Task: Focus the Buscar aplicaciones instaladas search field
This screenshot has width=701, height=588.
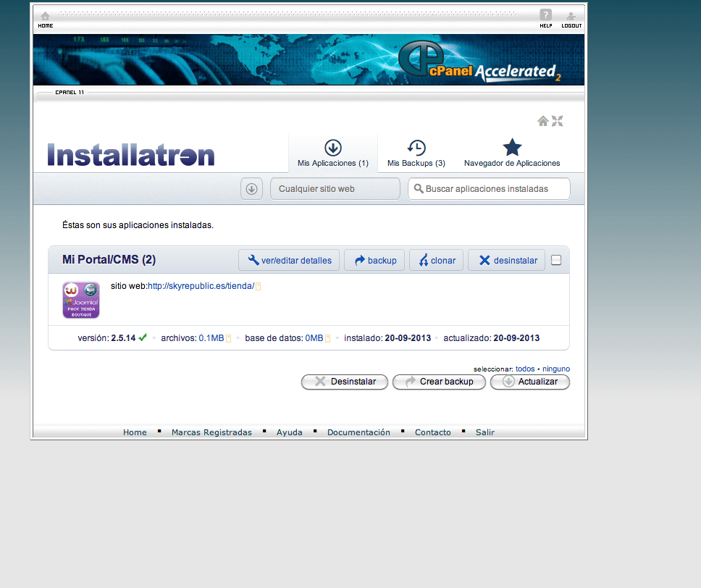Action: point(489,189)
